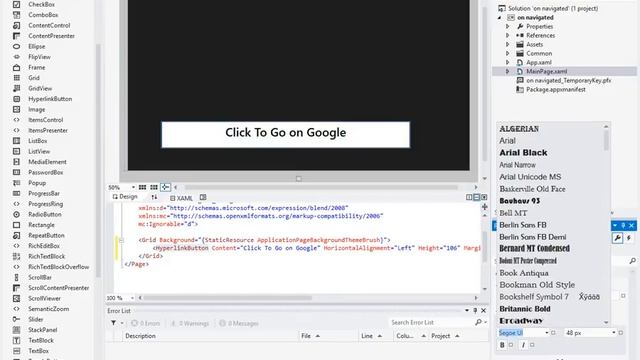Switch to vertical split view
The height and width of the screenshot is (360, 640).
tap(469, 197)
